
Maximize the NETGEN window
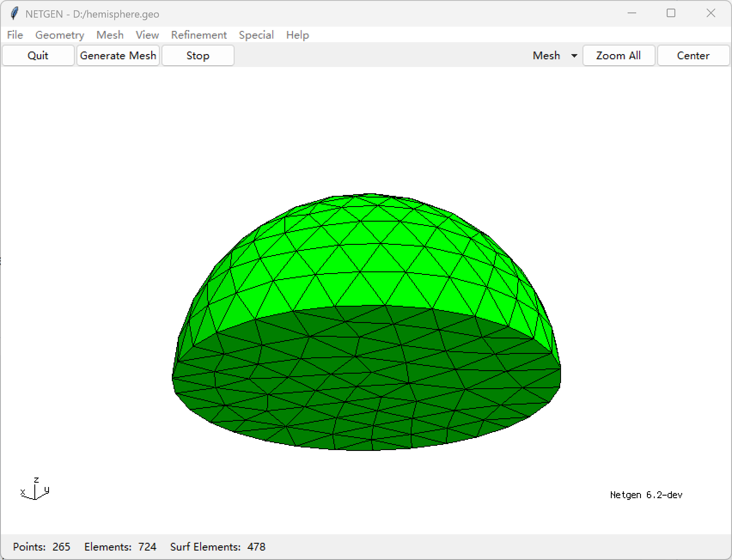coord(671,13)
